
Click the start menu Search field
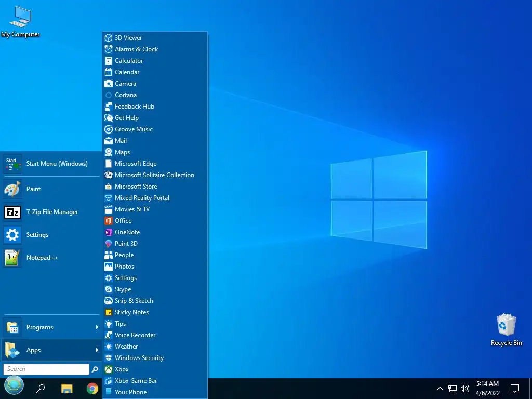(46, 369)
